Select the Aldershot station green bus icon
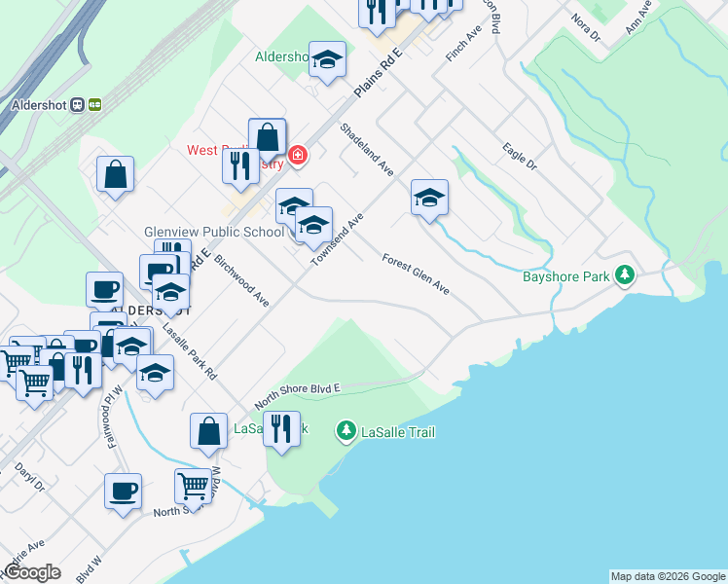Viewport: 728px width, 584px height. 94,105
